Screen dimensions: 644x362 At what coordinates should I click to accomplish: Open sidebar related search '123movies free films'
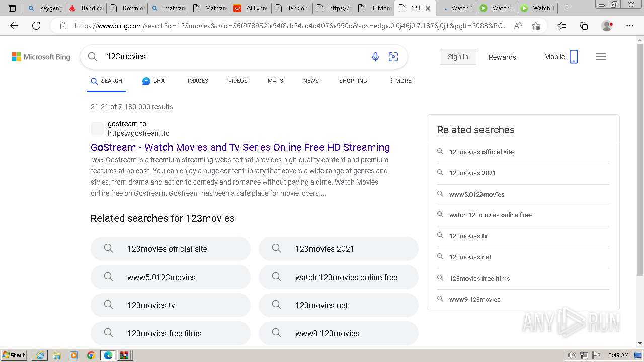point(523,278)
